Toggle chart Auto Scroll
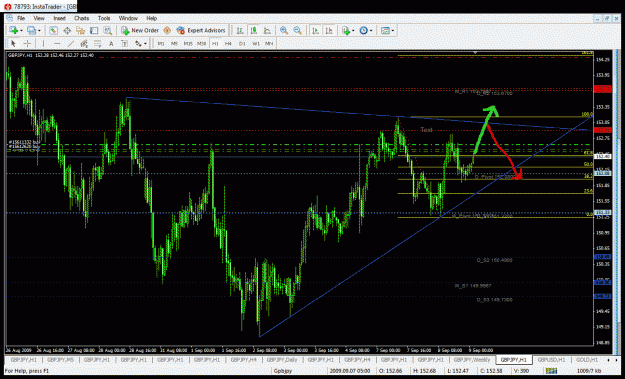Viewport: 625px width, 379px height. (316, 30)
